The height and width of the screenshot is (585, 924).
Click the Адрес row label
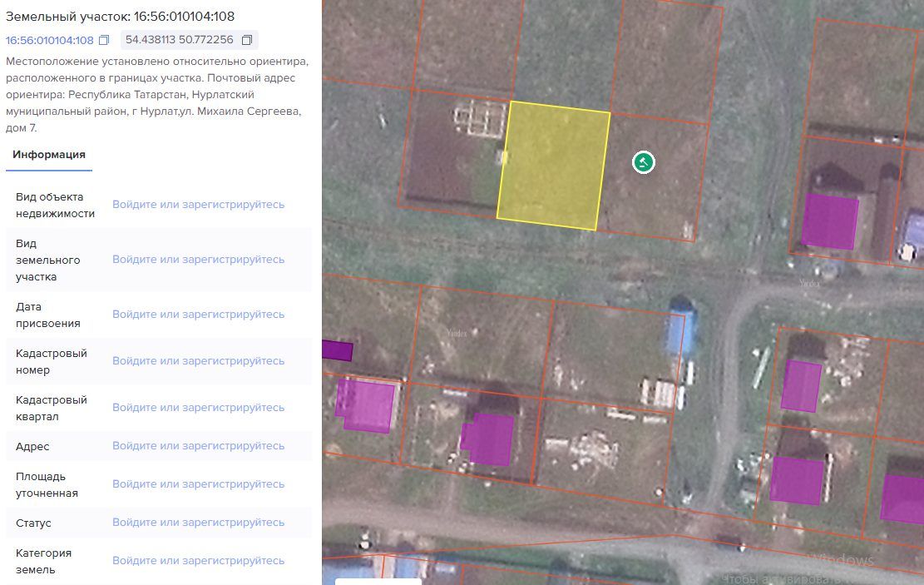pyautogui.click(x=32, y=446)
